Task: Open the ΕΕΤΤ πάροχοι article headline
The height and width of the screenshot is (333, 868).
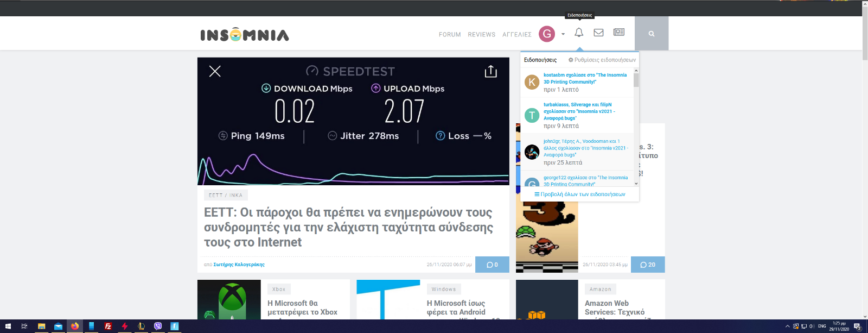Action: [348, 227]
